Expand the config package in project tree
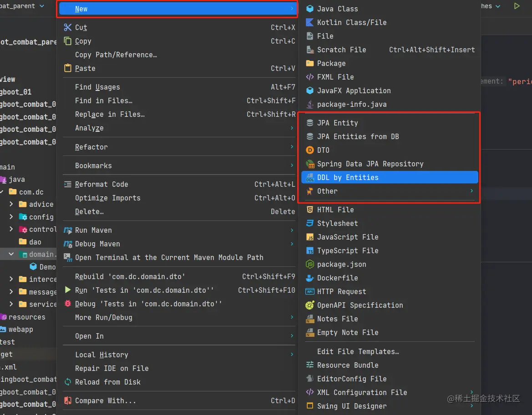Viewport: 532px width, 415px height. [x=11, y=216]
